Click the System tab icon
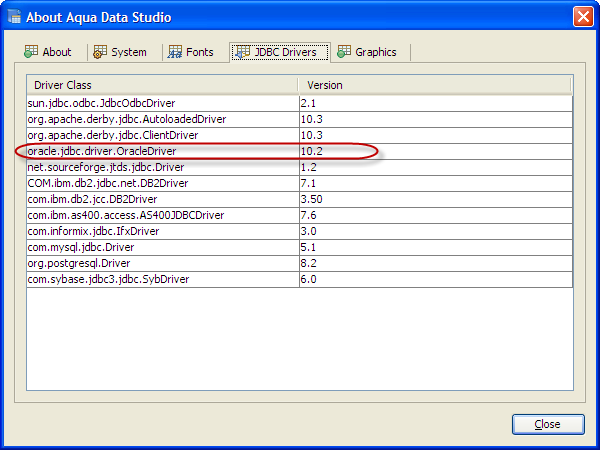Screen dimensions: 600x450 coord(101,52)
